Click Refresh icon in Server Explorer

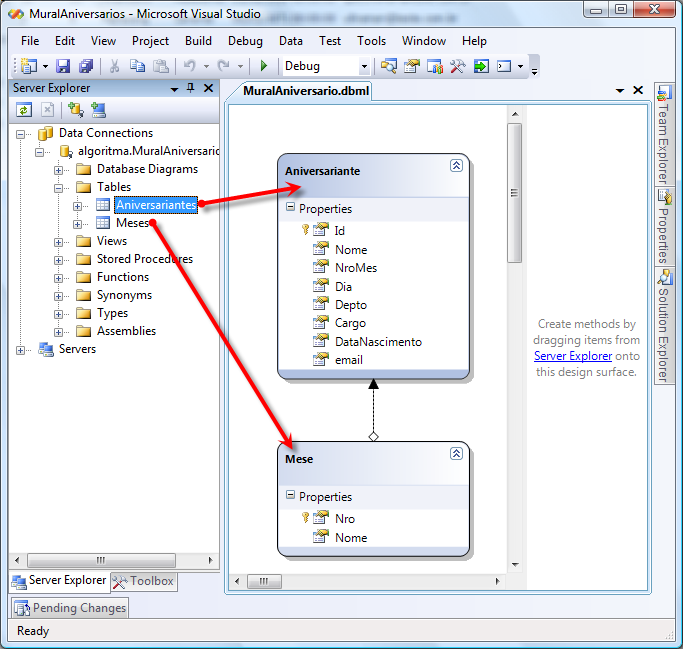coord(23,110)
